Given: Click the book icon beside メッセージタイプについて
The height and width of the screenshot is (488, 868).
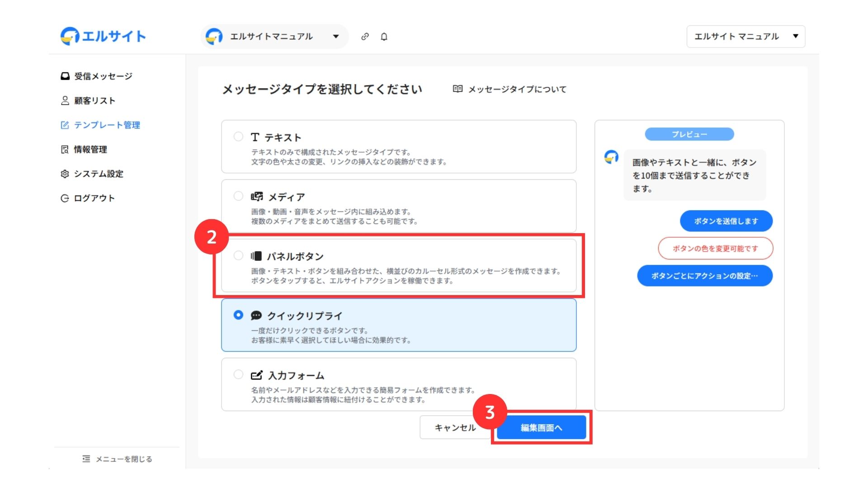Looking at the screenshot, I should (x=458, y=89).
